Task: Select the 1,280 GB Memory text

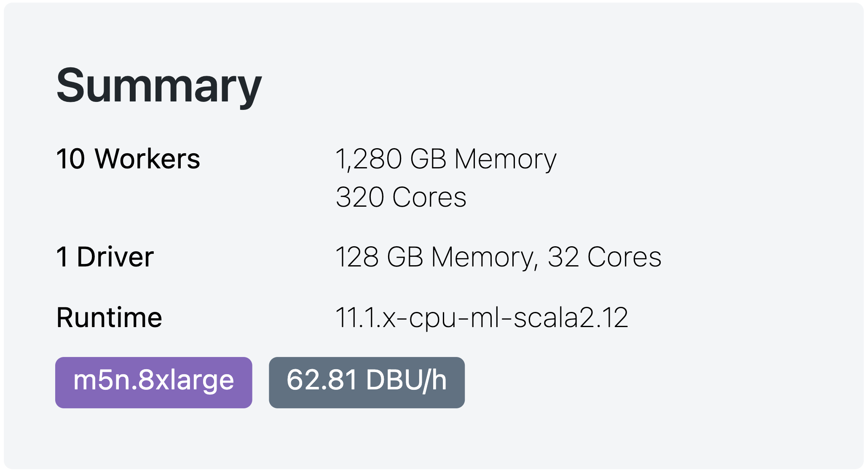Action: coord(446,160)
